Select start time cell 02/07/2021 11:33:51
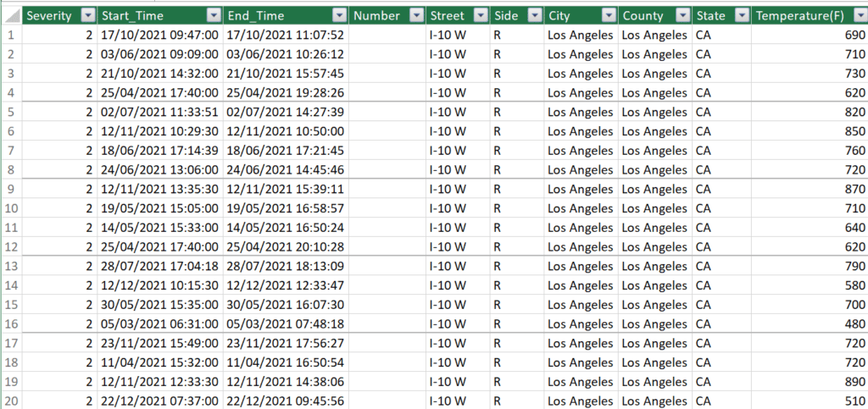868x409 pixels. point(160,112)
